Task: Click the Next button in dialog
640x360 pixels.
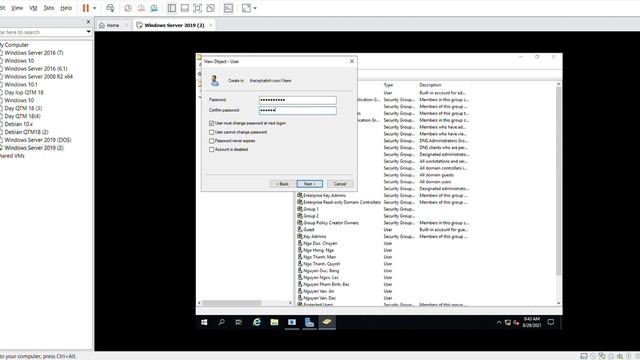Action: 310,184
